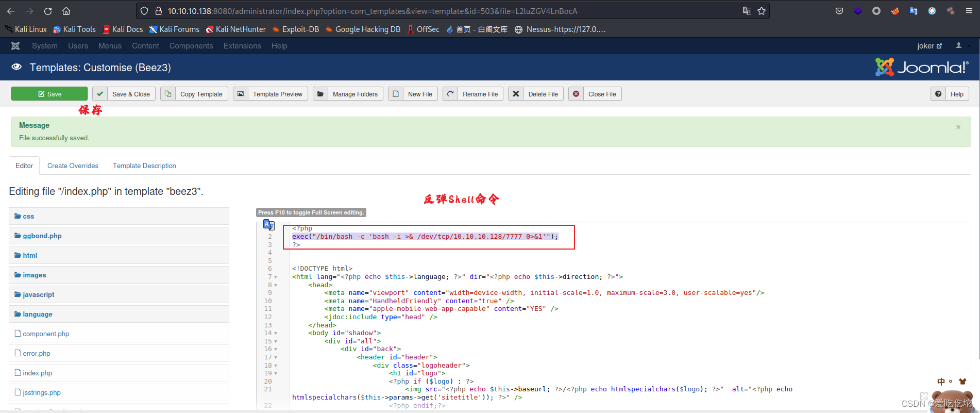
Task: Click the translate overlay icon in editor
Action: click(268, 225)
